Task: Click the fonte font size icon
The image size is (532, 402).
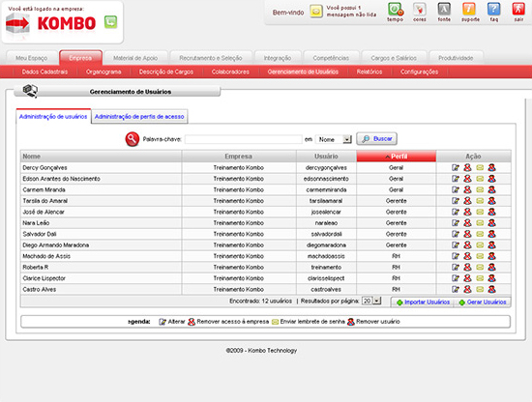Action: pyautogui.click(x=444, y=9)
